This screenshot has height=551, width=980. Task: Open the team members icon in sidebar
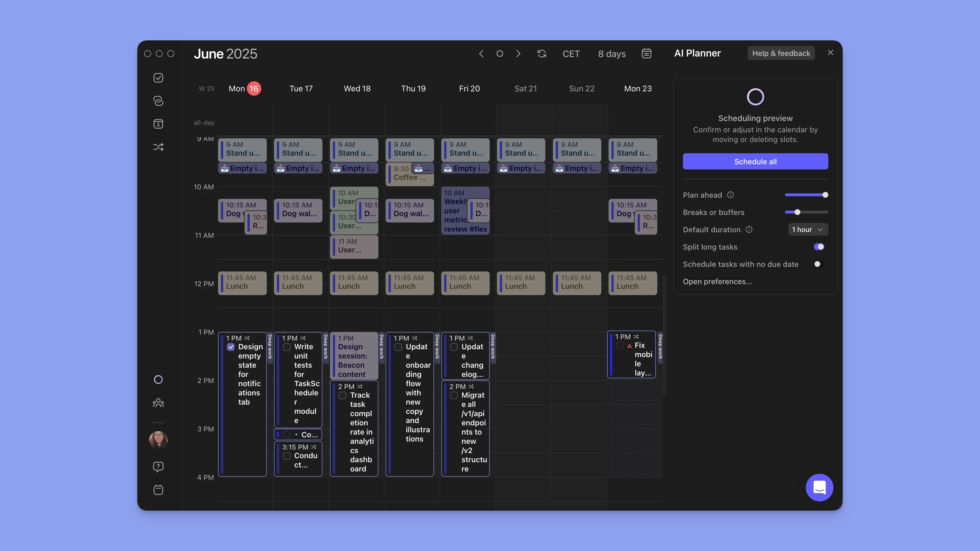point(158,403)
